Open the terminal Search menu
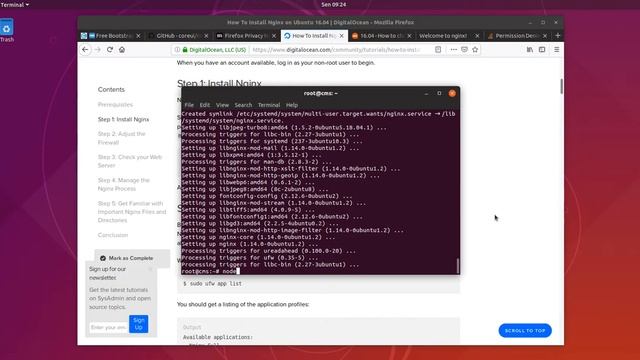Image resolution: width=640 pixels, height=360 pixels. coord(243,105)
